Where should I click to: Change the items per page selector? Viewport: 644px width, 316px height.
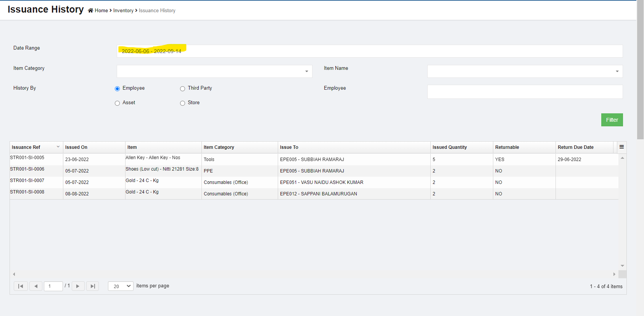point(121,286)
